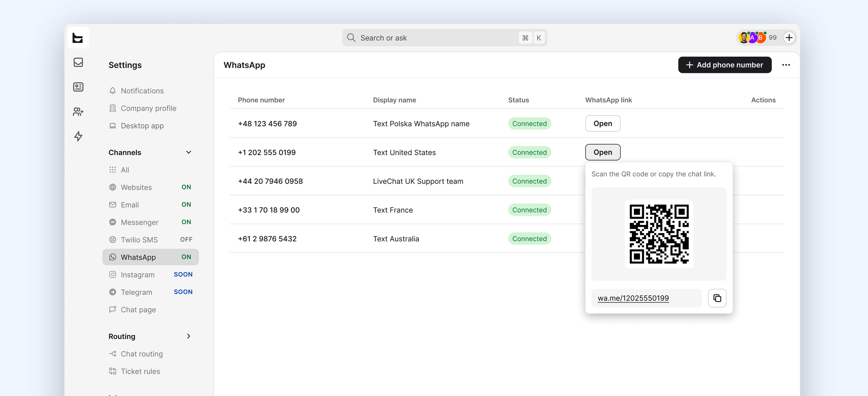Click the Instagram icon in Channels
Viewport: 868px width, 396px height.
113,275
